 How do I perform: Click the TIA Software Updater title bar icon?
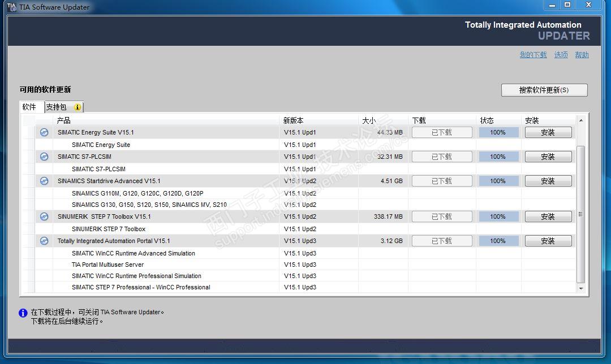(12, 7)
